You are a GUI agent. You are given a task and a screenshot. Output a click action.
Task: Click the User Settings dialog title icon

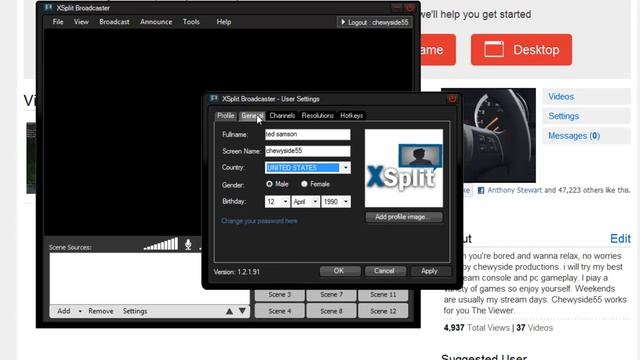click(x=214, y=99)
